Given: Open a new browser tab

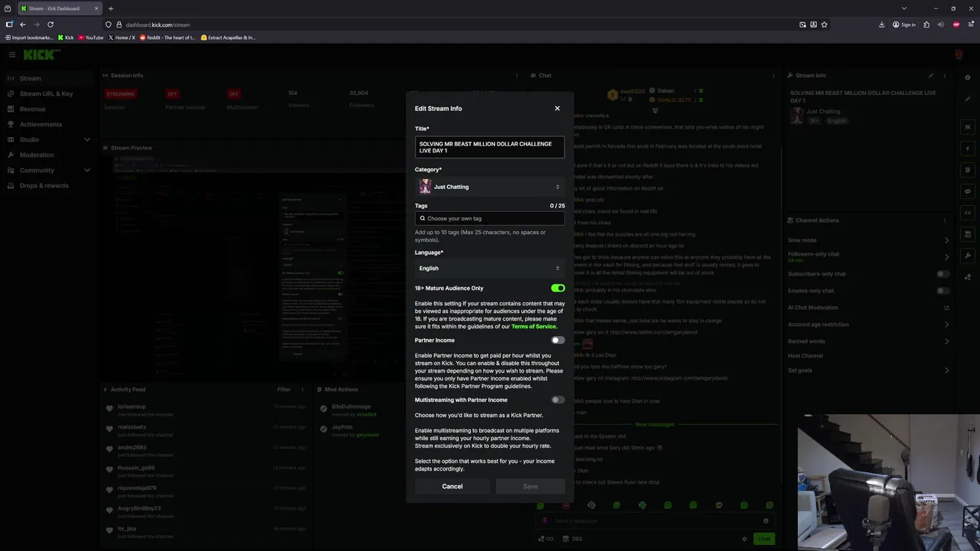Looking at the screenshot, I should [110, 8].
